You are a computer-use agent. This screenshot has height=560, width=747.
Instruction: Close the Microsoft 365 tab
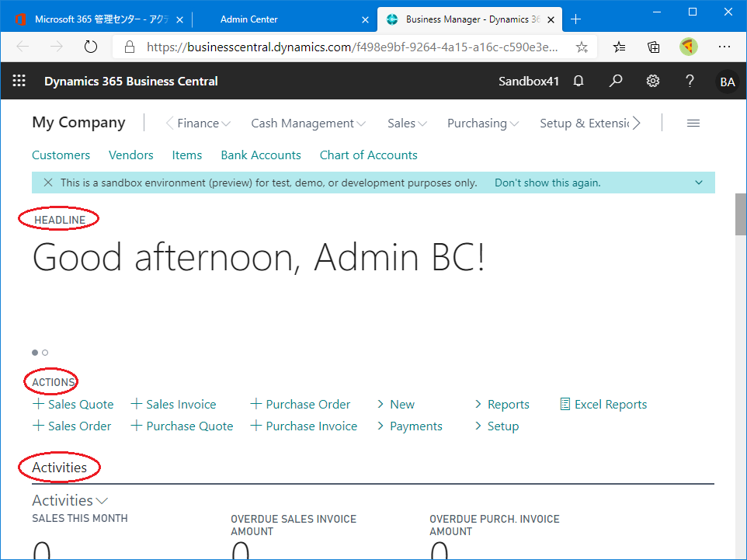coord(179,19)
